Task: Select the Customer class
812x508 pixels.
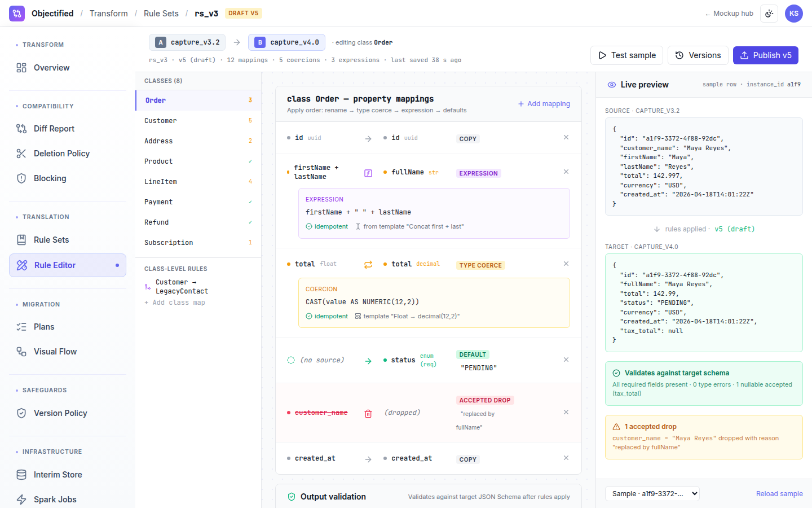Action: click(x=198, y=121)
